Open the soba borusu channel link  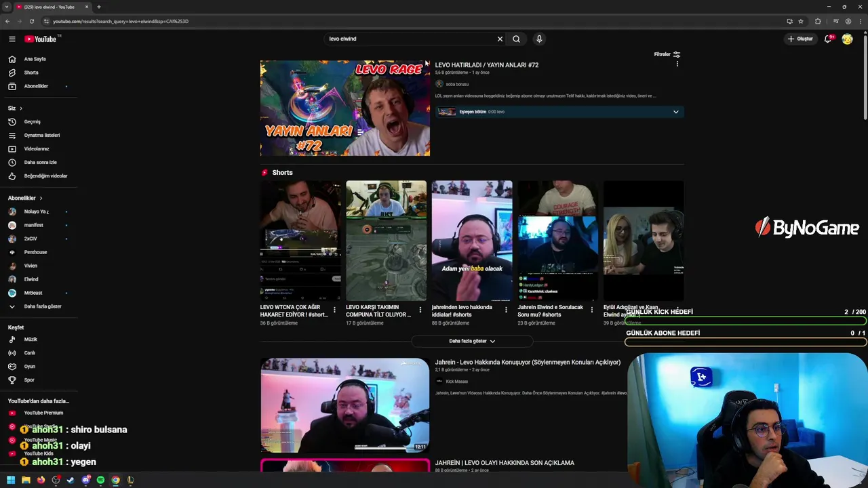tap(457, 84)
